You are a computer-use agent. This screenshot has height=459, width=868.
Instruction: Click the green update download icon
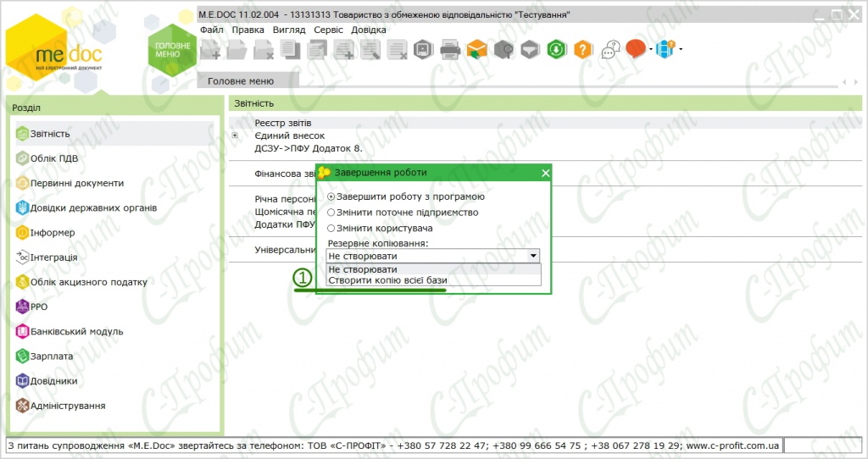coord(556,50)
